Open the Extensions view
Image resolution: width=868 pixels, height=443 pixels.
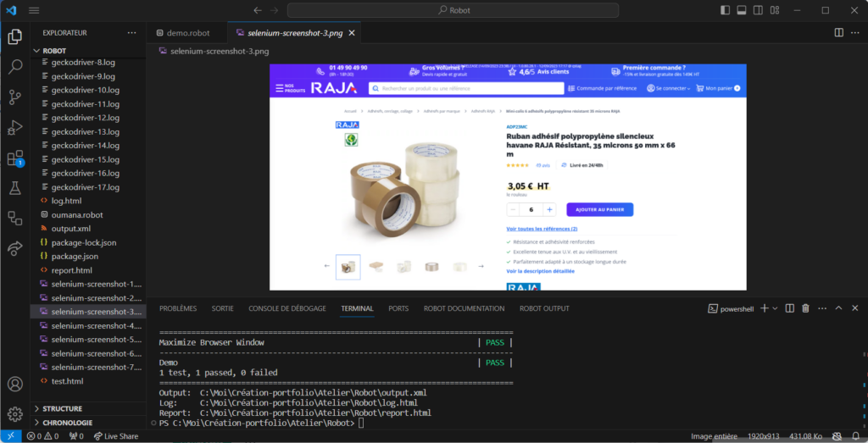tap(14, 158)
